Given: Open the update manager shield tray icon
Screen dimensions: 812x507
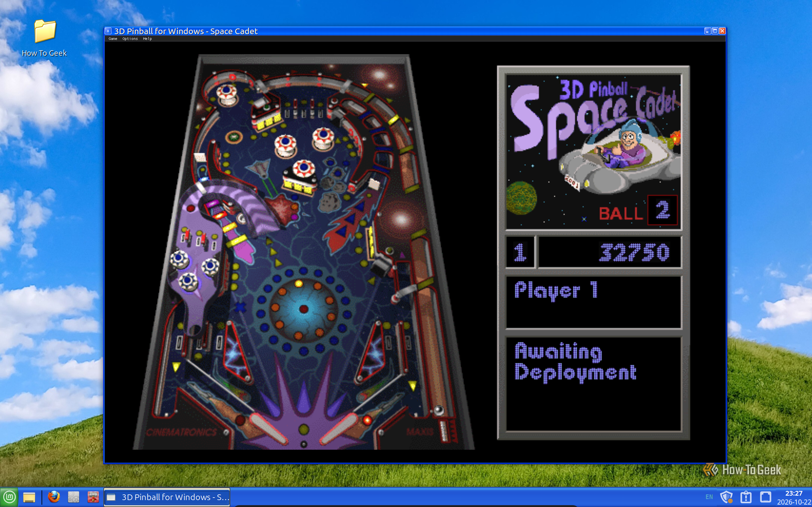Looking at the screenshot, I should pos(726,497).
